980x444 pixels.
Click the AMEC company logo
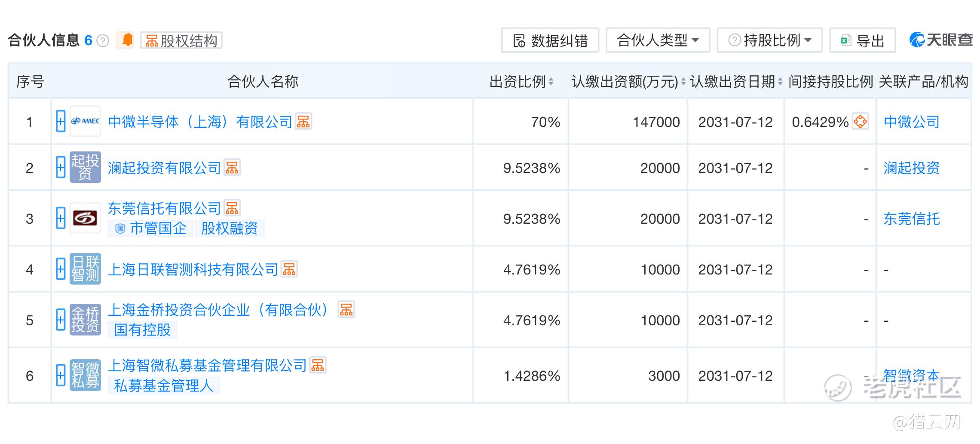[x=85, y=121]
